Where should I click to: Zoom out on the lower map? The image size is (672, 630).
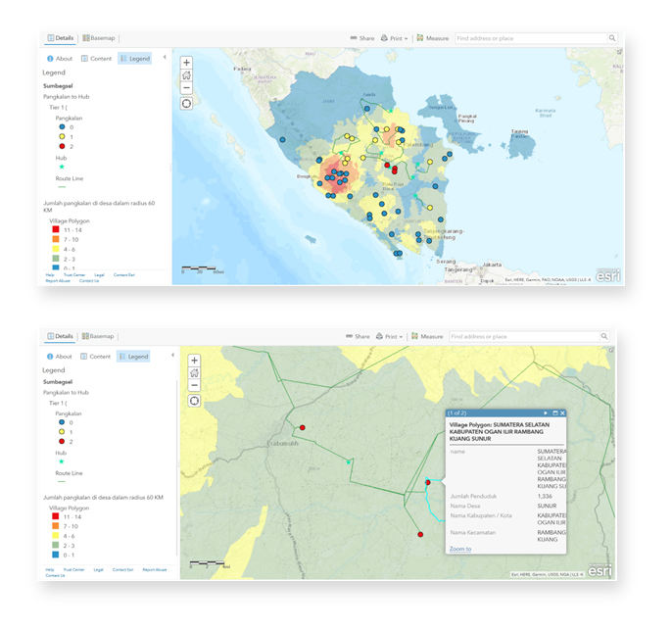pos(194,385)
